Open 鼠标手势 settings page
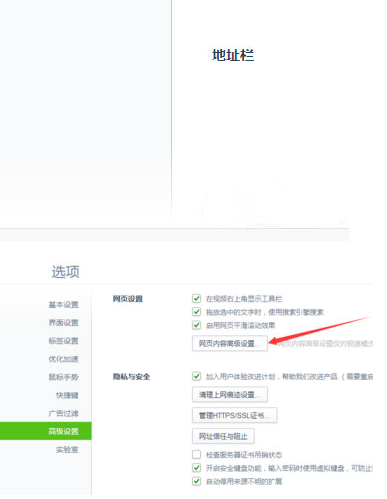This screenshot has height=499, width=387. [63, 377]
